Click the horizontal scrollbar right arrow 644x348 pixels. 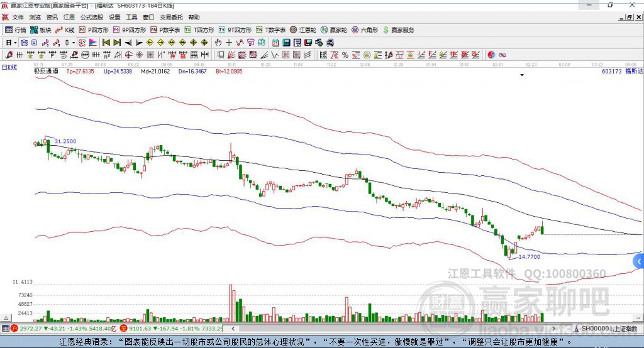click(553, 329)
